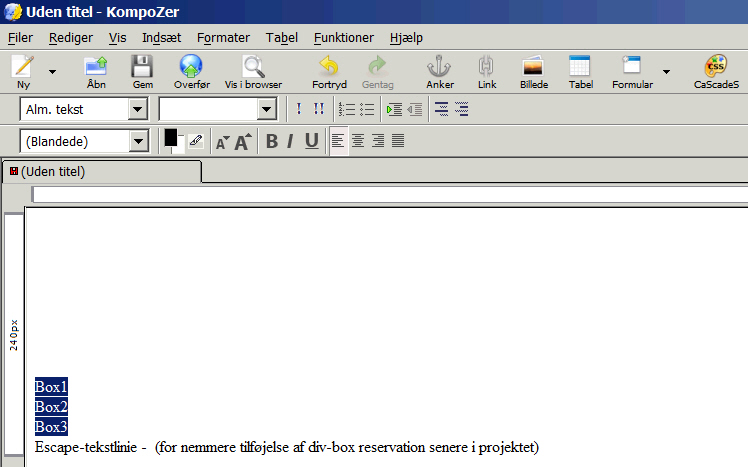Expand the (Blandede) font dropdown
This screenshot has height=467, width=748.
pos(138,142)
